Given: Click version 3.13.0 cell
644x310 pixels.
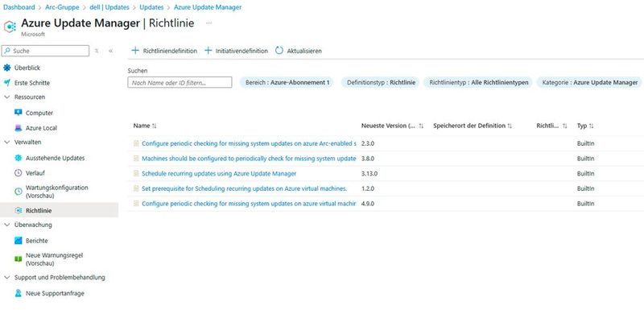Looking at the screenshot, I should tap(369, 174).
